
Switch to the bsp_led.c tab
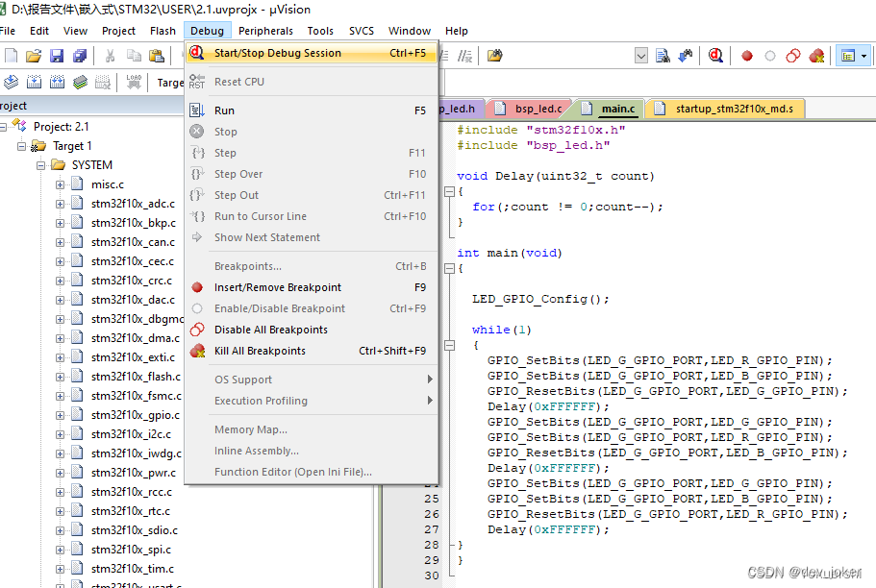[x=530, y=109]
